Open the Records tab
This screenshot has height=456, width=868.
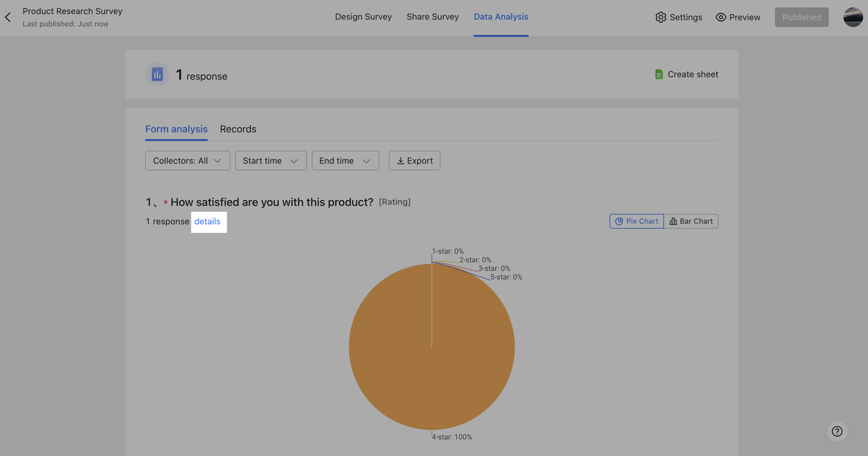(238, 129)
